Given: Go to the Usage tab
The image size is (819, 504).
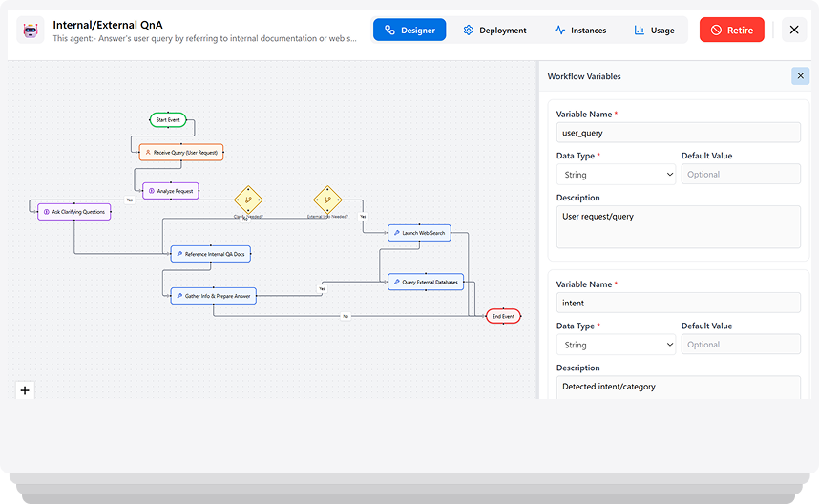Looking at the screenshot, I should 654,31.
